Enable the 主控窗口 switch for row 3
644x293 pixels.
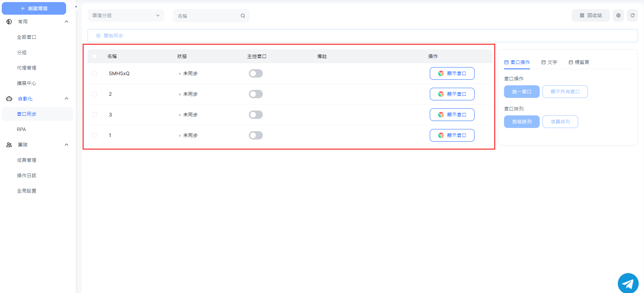pyautogui.click(x=255, y=115)
